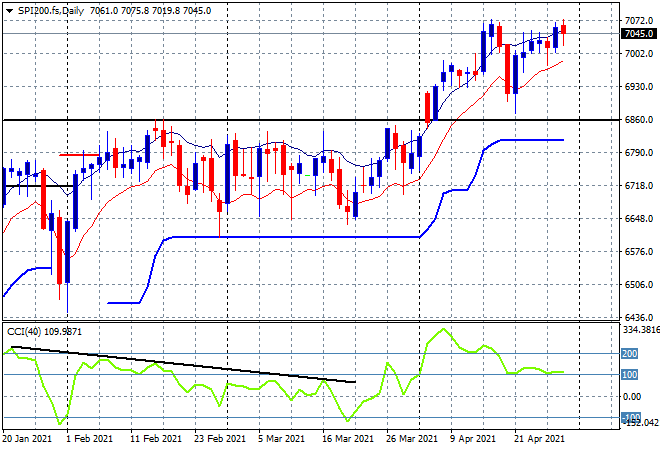
Task: Click the 7072.0 price scale label
Action: 639,21
